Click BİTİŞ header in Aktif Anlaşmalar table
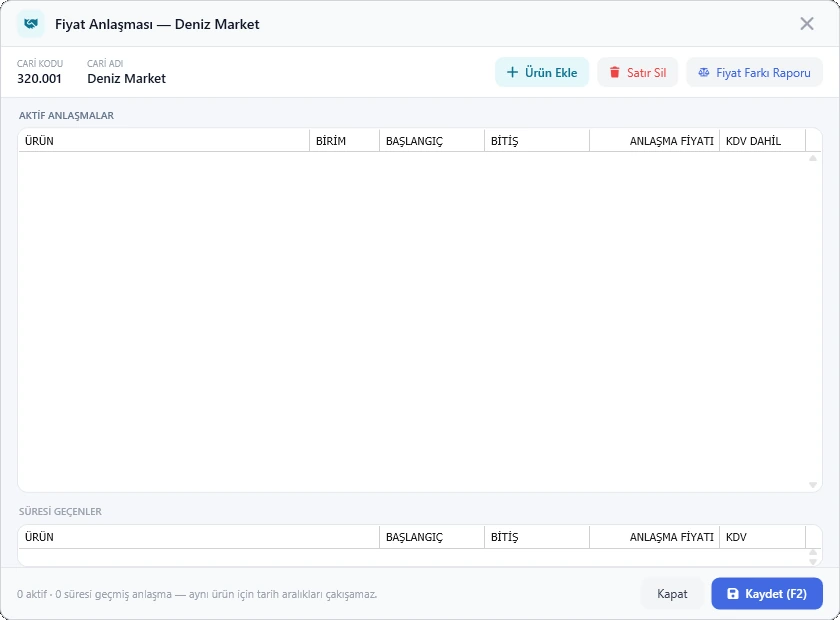This screenshot has width=840, height=620. pyautogui.click(x=537, y=141)
